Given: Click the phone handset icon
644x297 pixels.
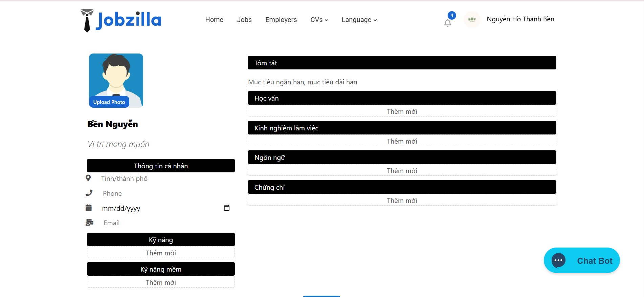Looking at the screenshot, I should (89, 193).
